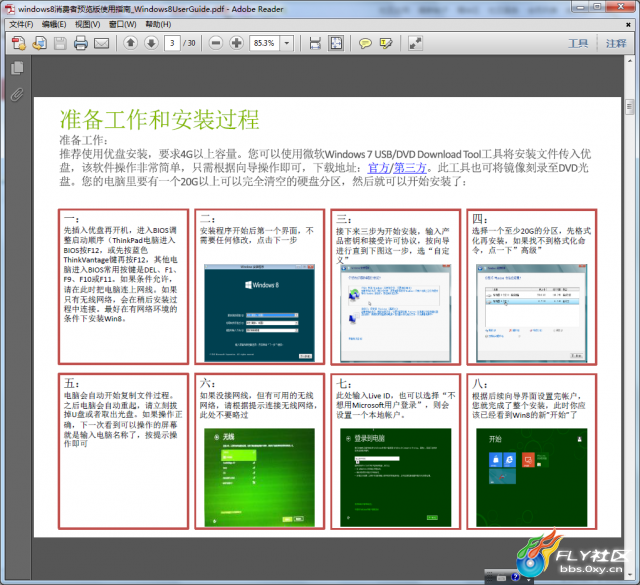Click the login screenshot in step 七

[x=396, y=477]
